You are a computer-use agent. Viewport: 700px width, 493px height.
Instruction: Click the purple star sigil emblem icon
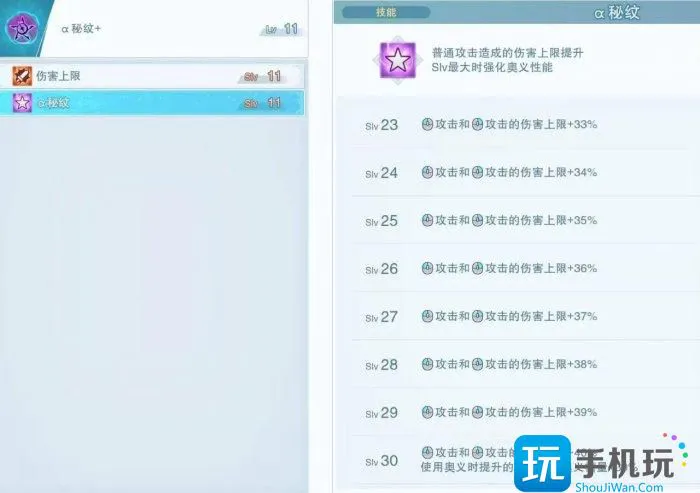click(22, 28)
